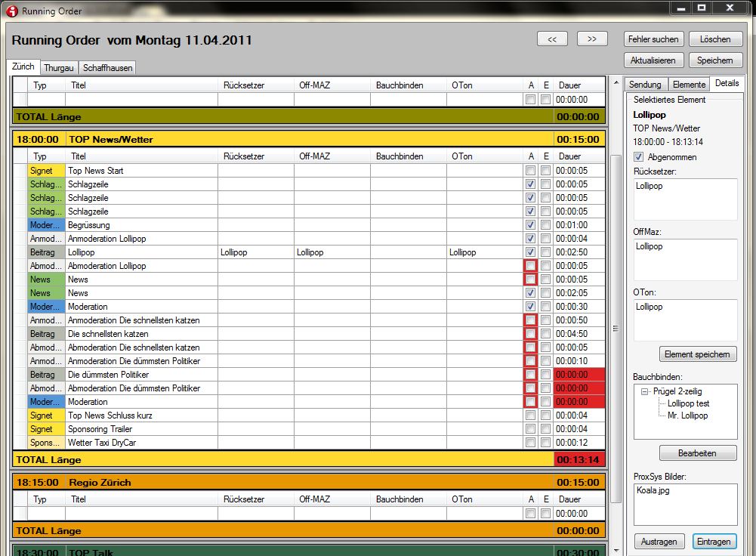Select the Mr. Lollipop tree item
Viewport: 756px width, 556px height.
(687, 415)
